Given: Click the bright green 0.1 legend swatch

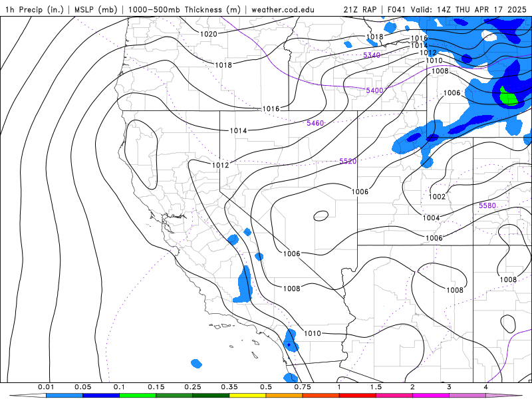Looking at the screenshot, I should click(x=138, y=396).
